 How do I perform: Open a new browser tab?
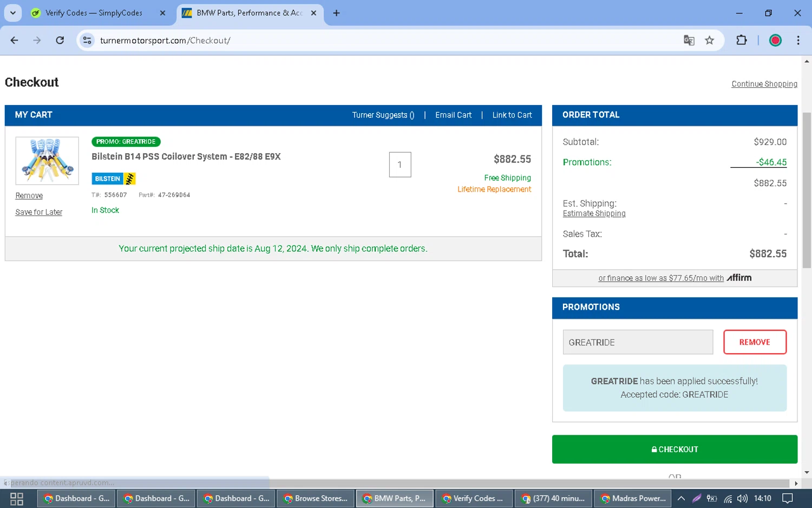coord(336,13)
